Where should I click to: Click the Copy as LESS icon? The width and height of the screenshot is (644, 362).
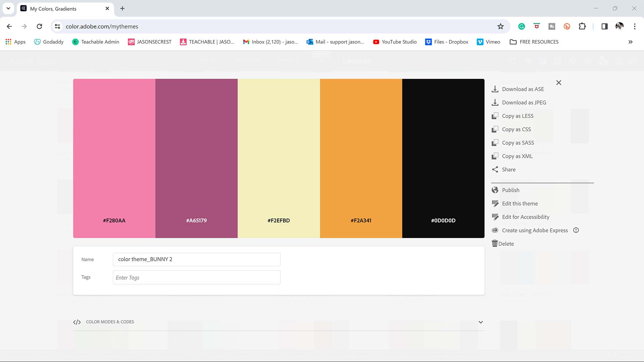pos(495,116)
